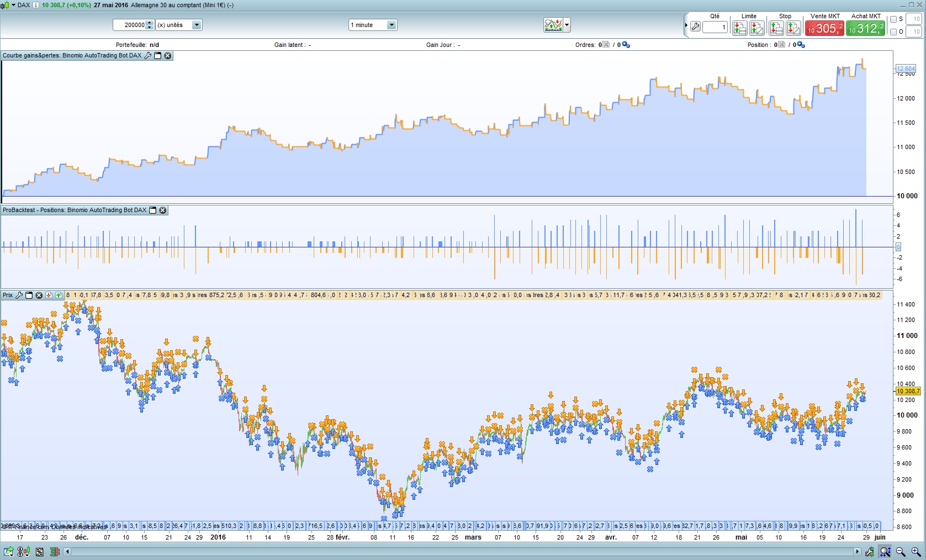Close the ProBacktest Positions panel
The image size is (926, 560).
coord(163,210)
